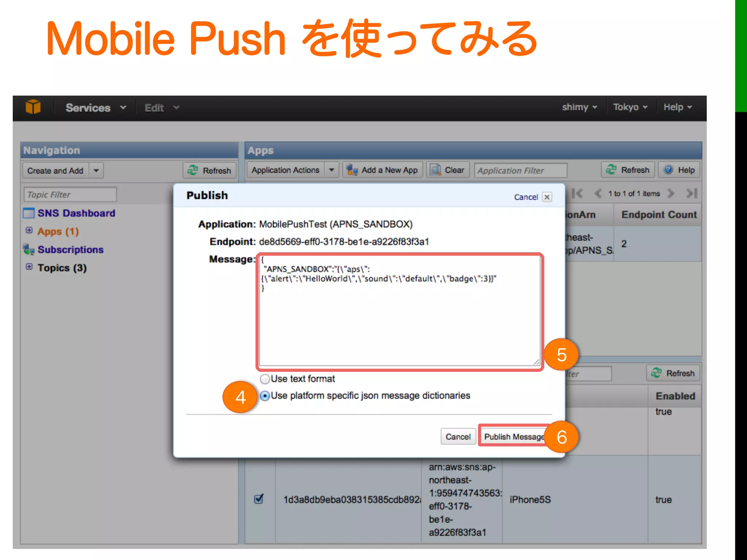Toggle the iPhone5S endpoint checkbox
The image size is (747, 560).
pyautogui.click(x=259, y=499)
